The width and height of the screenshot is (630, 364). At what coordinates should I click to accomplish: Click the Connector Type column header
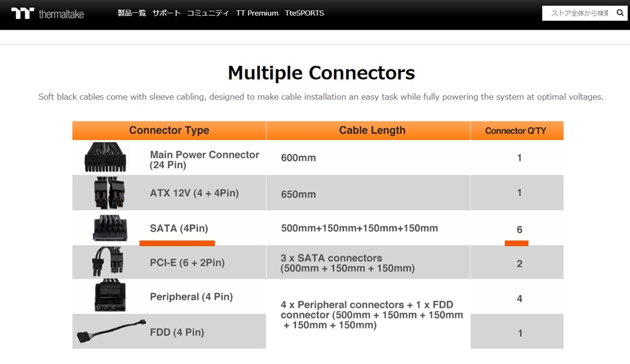point(169,130)
